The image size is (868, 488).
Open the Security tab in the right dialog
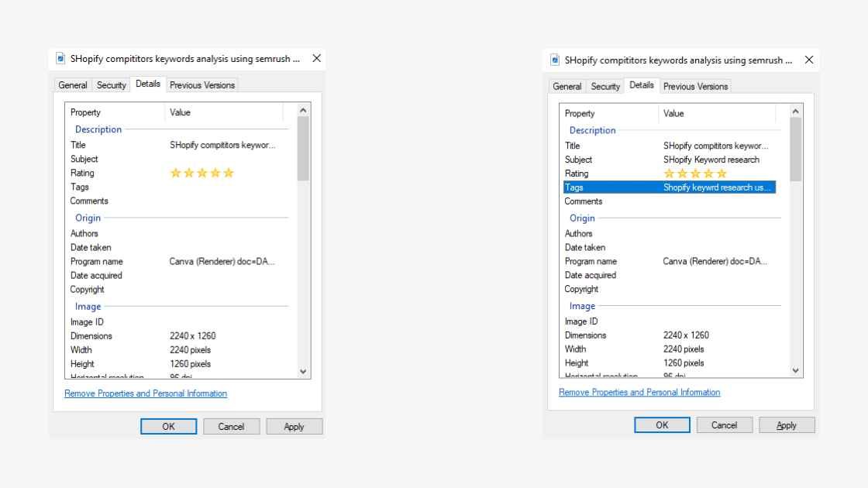(x=605, y=86)
